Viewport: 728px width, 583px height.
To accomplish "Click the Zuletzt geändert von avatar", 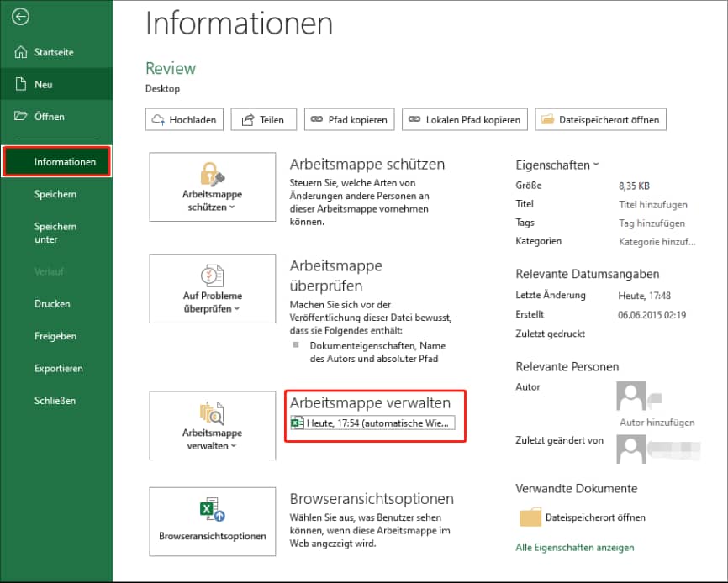I will click(x=630, y=449).
